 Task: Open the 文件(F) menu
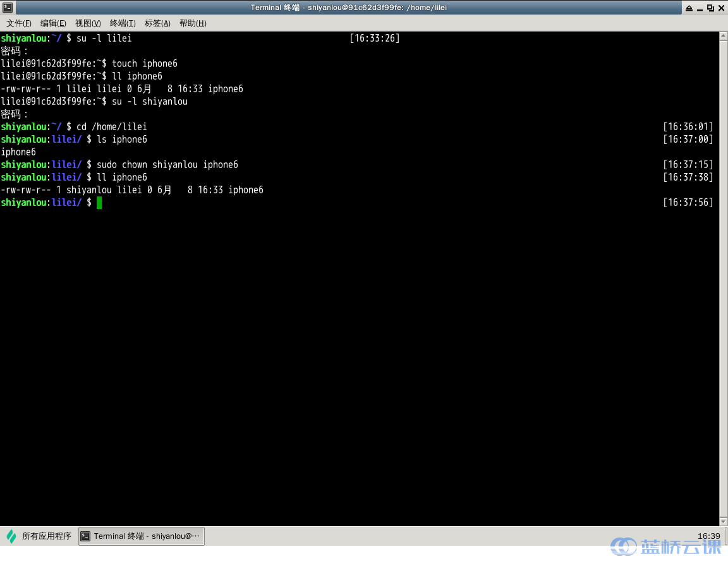pos(18,23)
